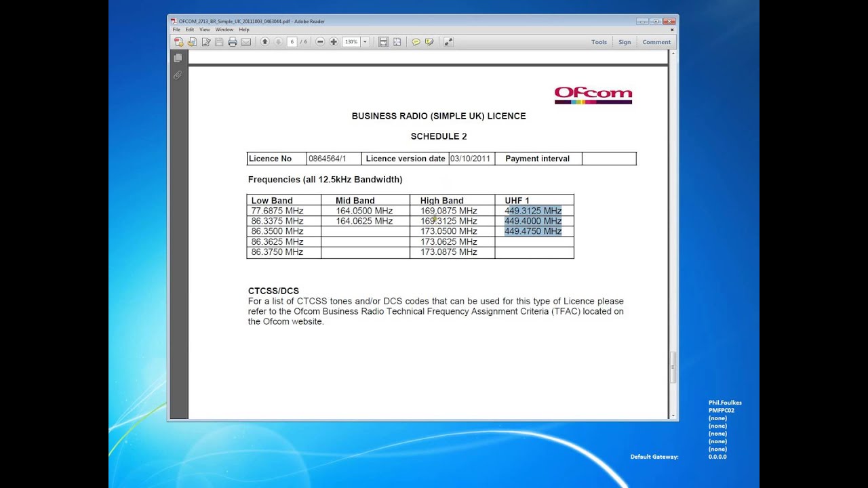Click the licence number 0864564/1
Screen dimensions: 868x488
(x=327, y=159)
